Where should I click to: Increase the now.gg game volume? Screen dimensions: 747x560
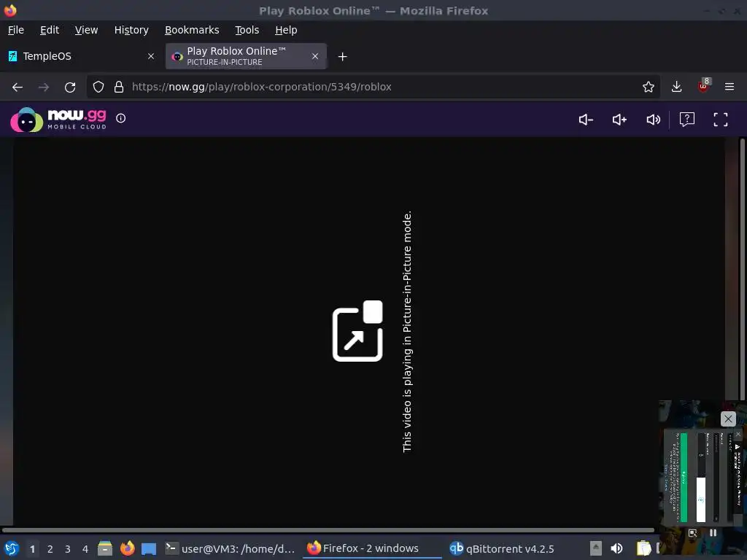pyautogui.click(x=619, y=120)
